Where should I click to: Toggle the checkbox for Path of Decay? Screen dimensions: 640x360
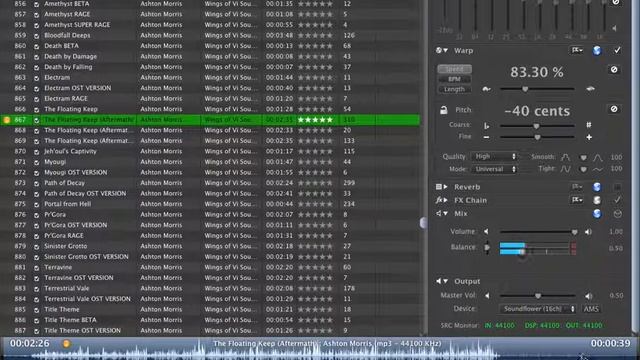(x=36, y=183)
